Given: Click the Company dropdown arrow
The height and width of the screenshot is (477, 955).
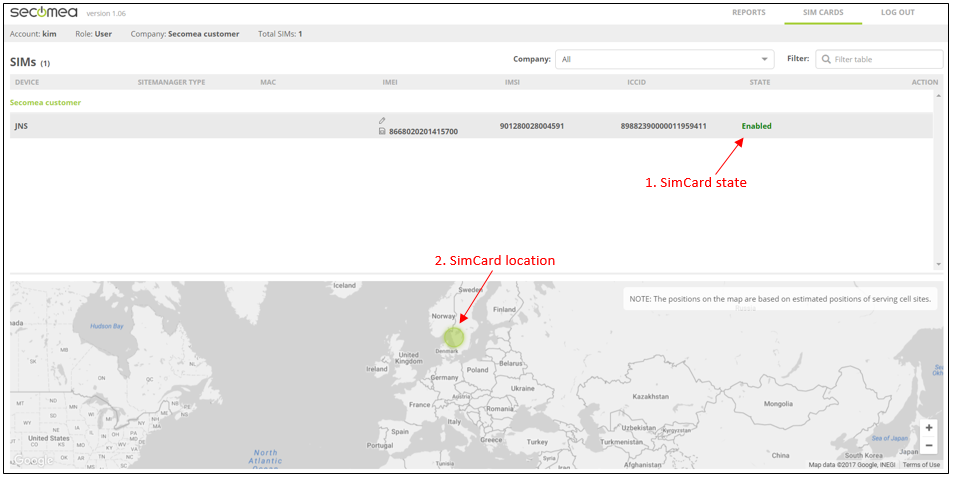Looking at the screenshot, I should 764,60.
